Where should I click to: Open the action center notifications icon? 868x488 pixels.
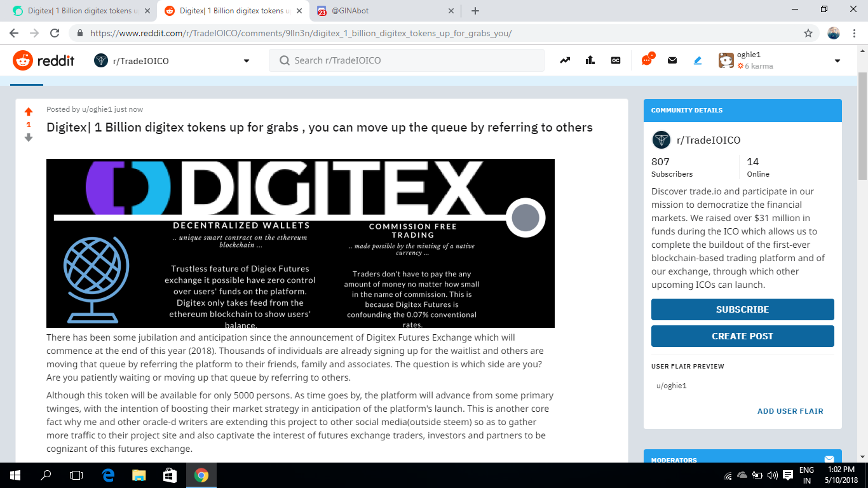tap(788, 475)
